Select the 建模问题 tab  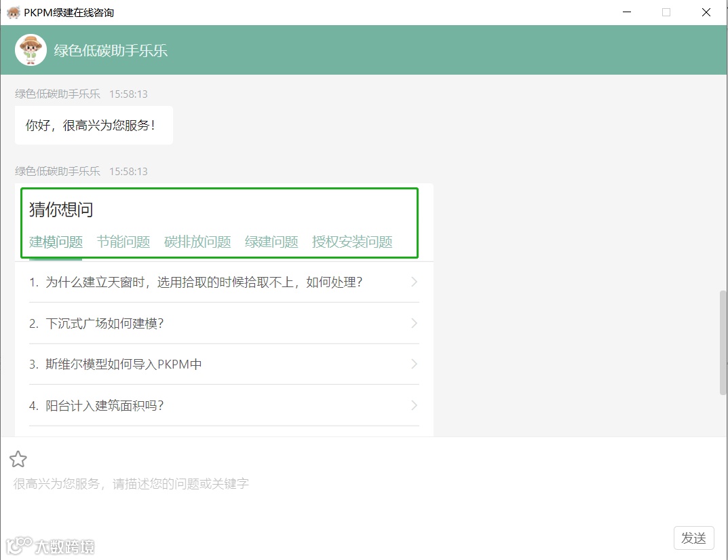[56, 242]
